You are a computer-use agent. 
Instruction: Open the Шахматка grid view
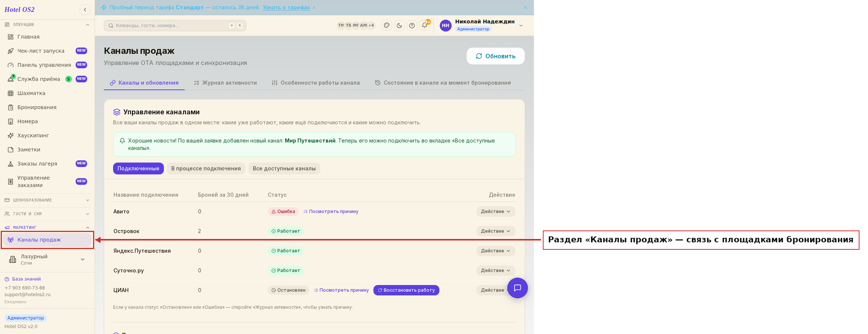(x=47, y=93)
